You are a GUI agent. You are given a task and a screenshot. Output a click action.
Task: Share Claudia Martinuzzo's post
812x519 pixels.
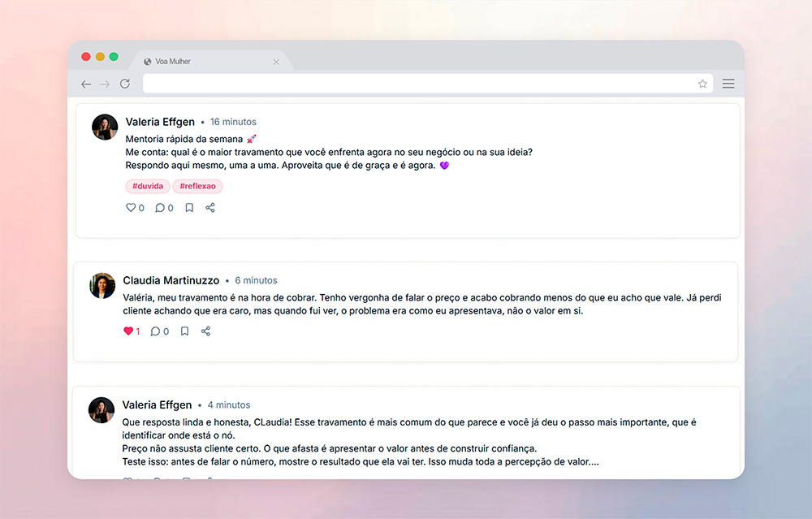tap(205, 331)
